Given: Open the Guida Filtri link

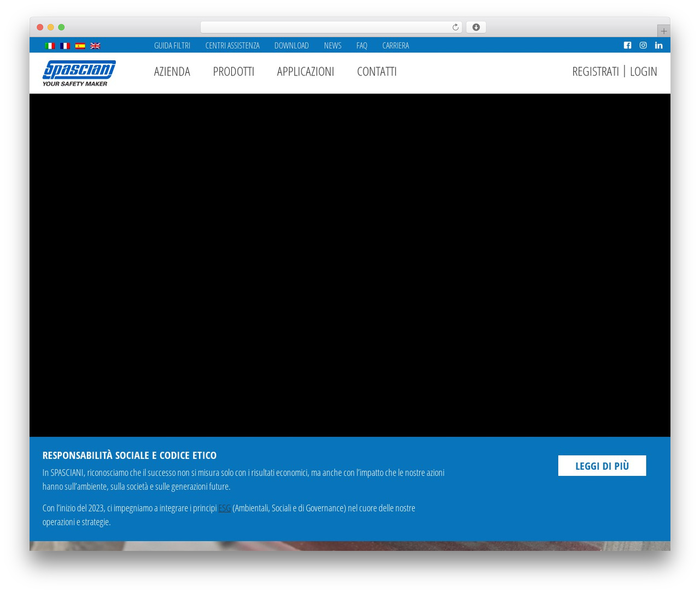Looking at the screenshot, I should click(x=172, y=45).
